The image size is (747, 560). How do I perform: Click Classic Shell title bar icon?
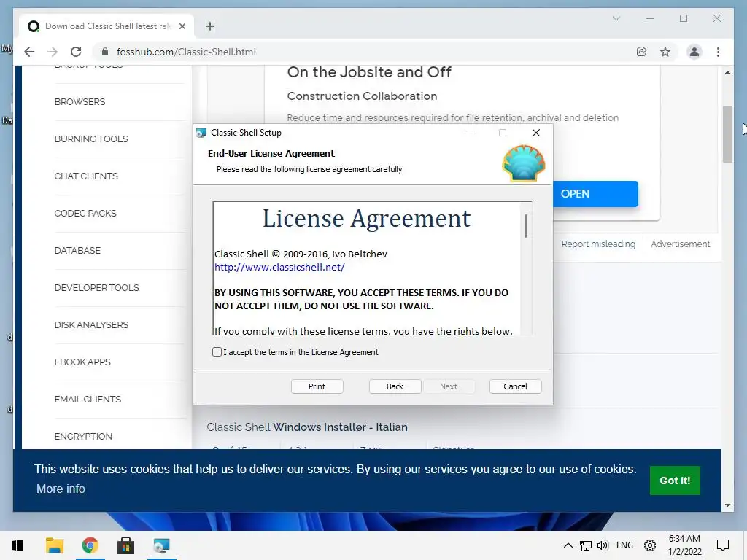201,133
